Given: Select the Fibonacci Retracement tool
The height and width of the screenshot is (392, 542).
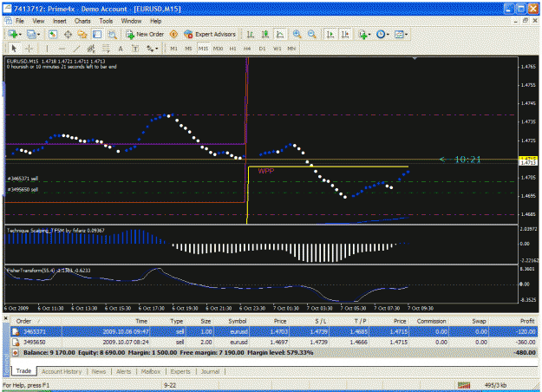Looking at the screenshot, I should [x=106, y=49].
